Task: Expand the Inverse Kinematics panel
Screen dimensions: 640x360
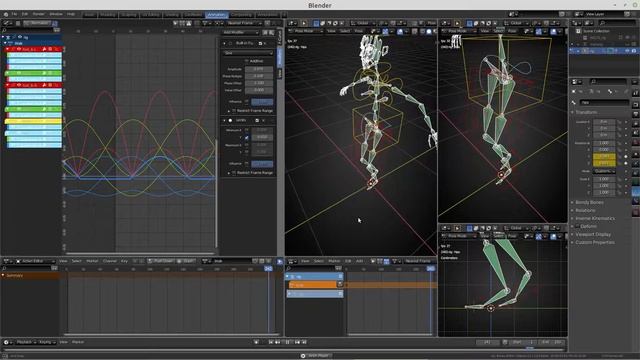Action: point(595,218)
